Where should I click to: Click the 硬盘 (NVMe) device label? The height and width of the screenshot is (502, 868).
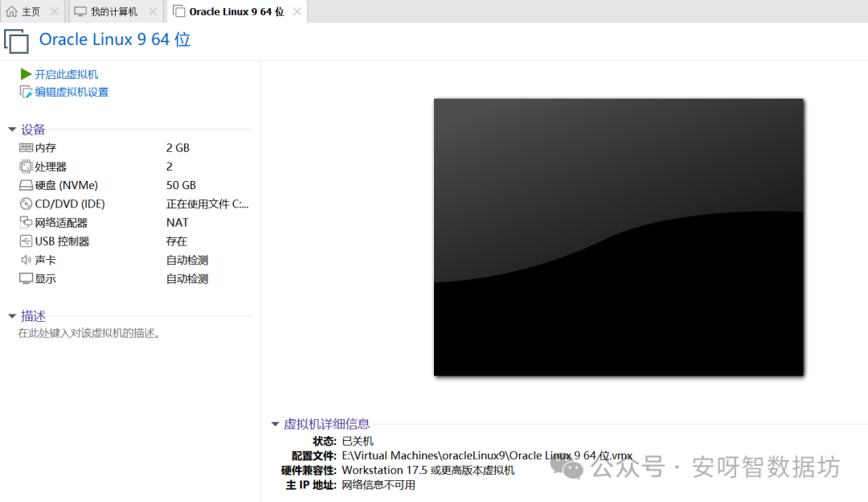click(x=67, y=185)
